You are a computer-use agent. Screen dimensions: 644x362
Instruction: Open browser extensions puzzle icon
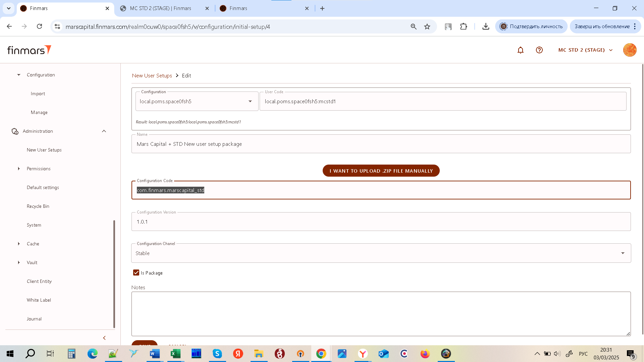464,26
